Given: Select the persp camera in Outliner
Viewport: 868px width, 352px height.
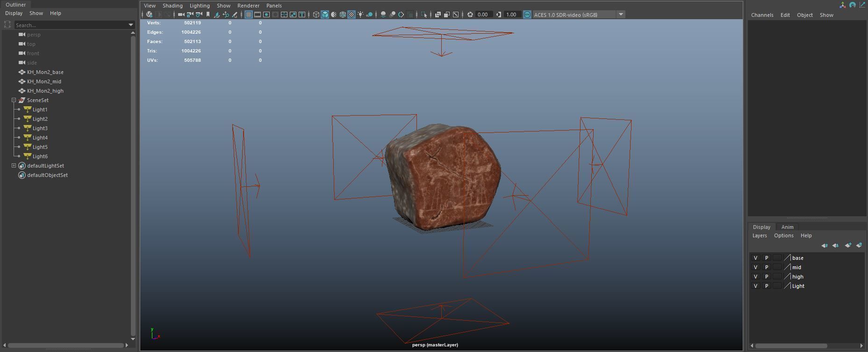Looking at the screenshot, I should click(x=34, y=35).
